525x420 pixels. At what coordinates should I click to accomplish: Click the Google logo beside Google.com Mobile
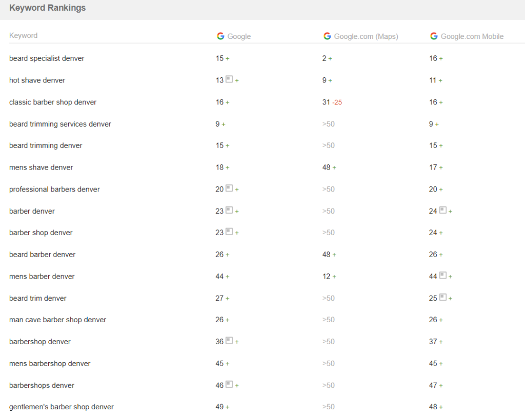434,36
